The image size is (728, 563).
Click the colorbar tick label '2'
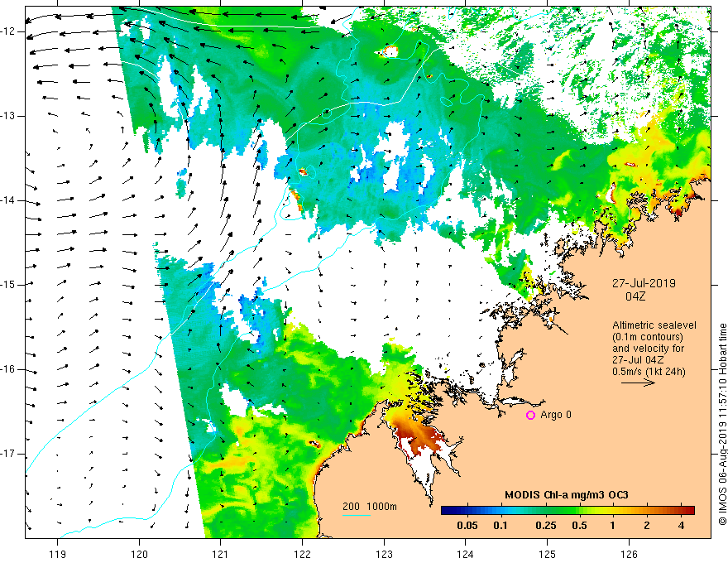point(647,526)
